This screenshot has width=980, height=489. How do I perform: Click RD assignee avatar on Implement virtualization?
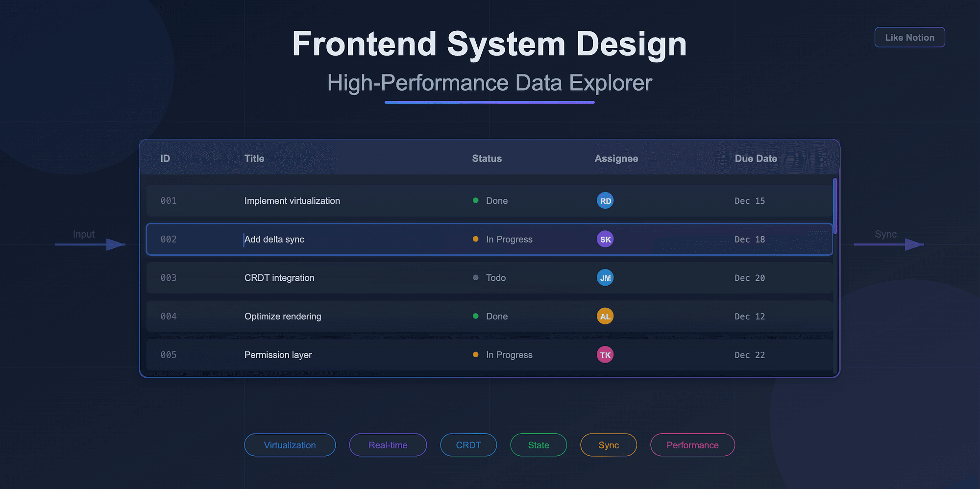[x=605, y=200]
